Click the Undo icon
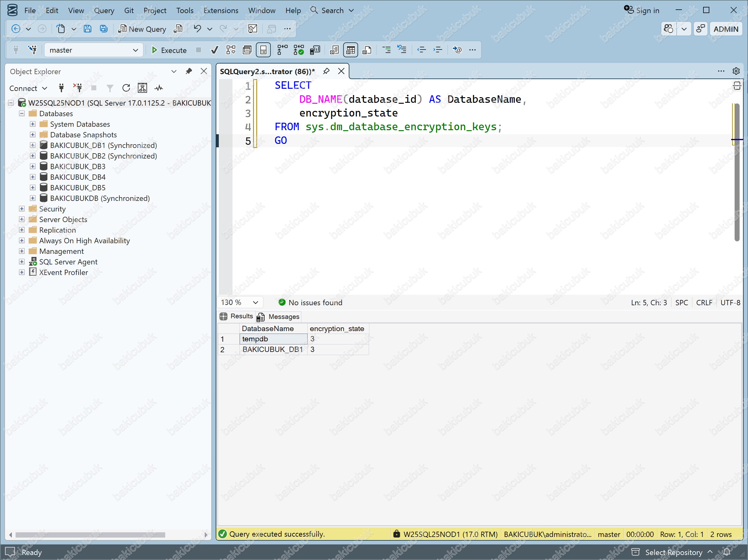 tap(198, 29)
